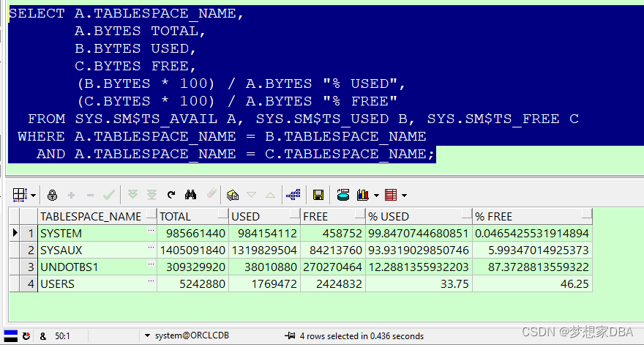Click the ampersand substitution variables indicator
644x345 pixels.
[43, 336]
